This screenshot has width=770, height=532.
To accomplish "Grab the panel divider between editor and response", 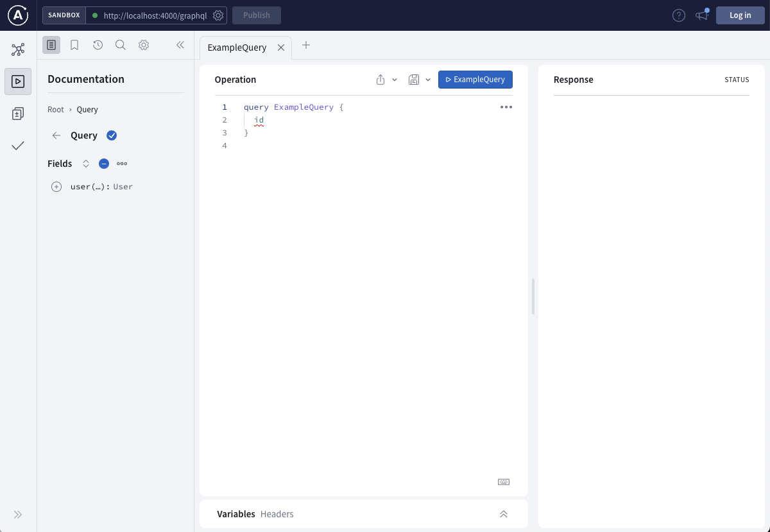I will [x=533, y=296].
